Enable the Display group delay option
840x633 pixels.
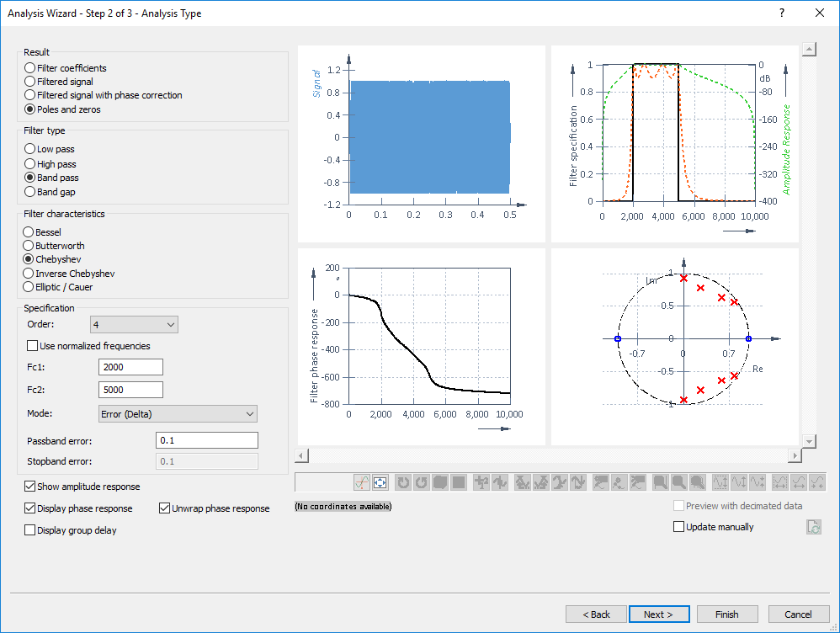30,529
